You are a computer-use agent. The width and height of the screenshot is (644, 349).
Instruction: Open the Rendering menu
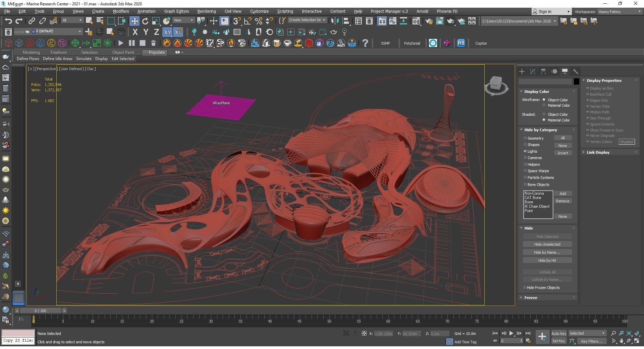(x=206, y=11)
